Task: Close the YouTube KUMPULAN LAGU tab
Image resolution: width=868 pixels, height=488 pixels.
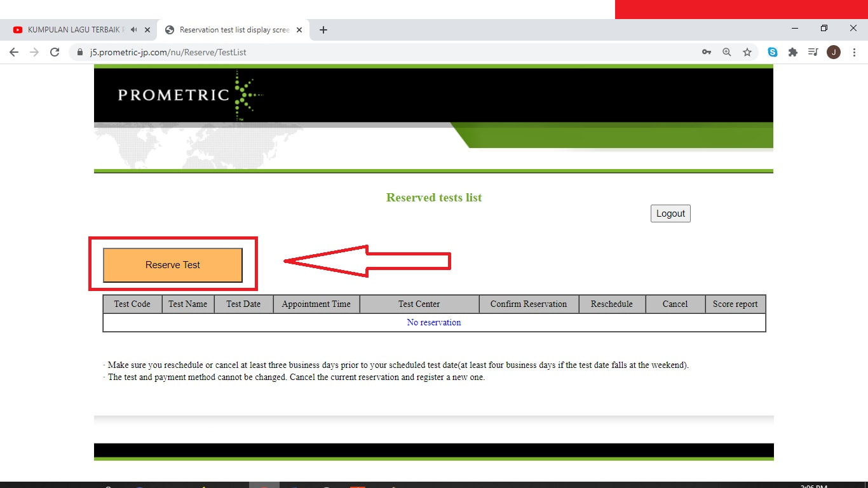Action: pos(147,30)
